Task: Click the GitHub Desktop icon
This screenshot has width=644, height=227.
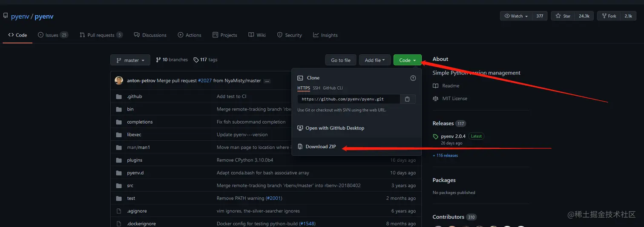Action: pos(300,128)
